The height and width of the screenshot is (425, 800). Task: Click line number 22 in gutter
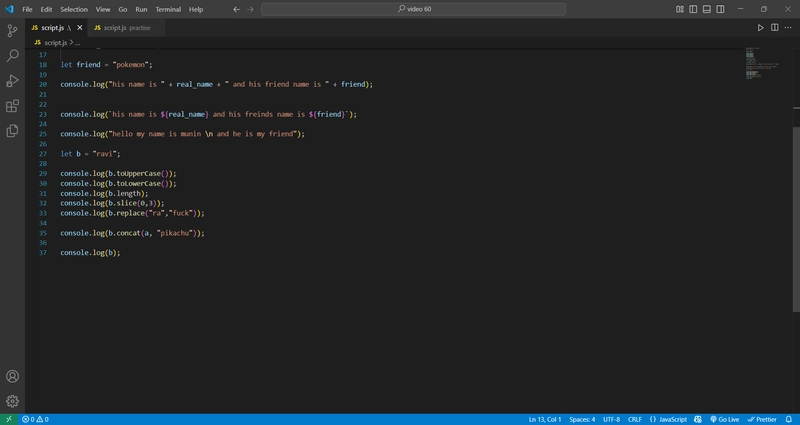pos(42,104)
